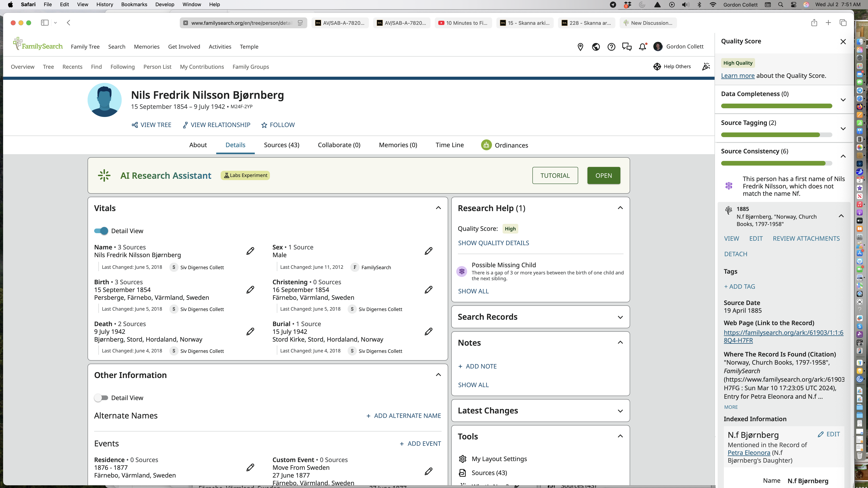The image size is (868, 488).
Task: Click Safari share icon in toolbar
Action: (x=814, y=23)
